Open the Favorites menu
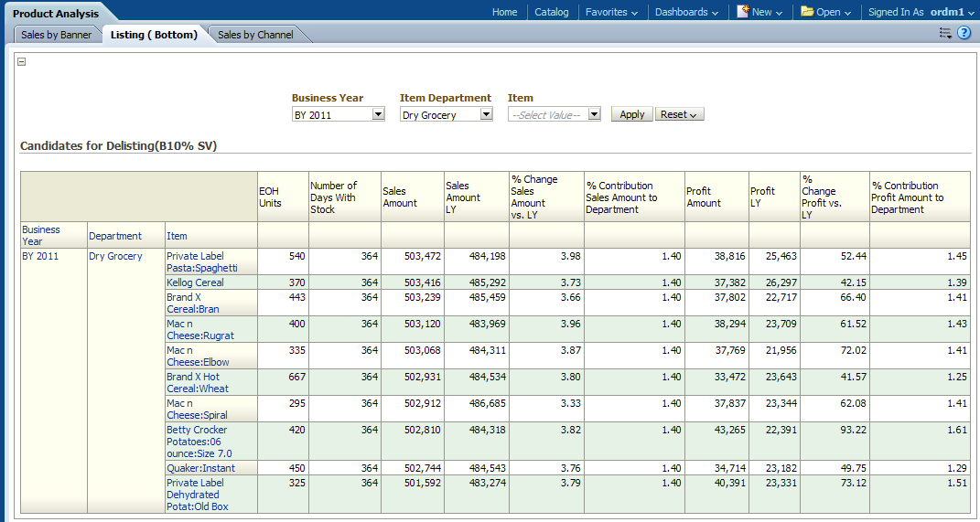 point(611,12)
